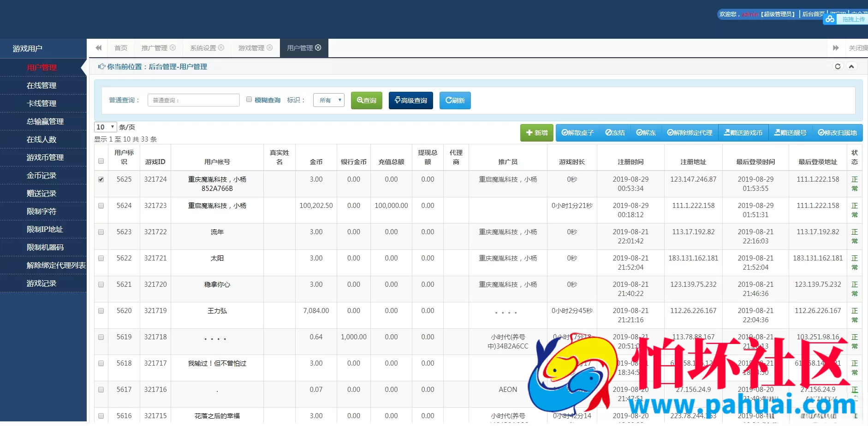Check the row 5621 checkbox
Screen dimensions: 868x426
(x=101, y=284)
